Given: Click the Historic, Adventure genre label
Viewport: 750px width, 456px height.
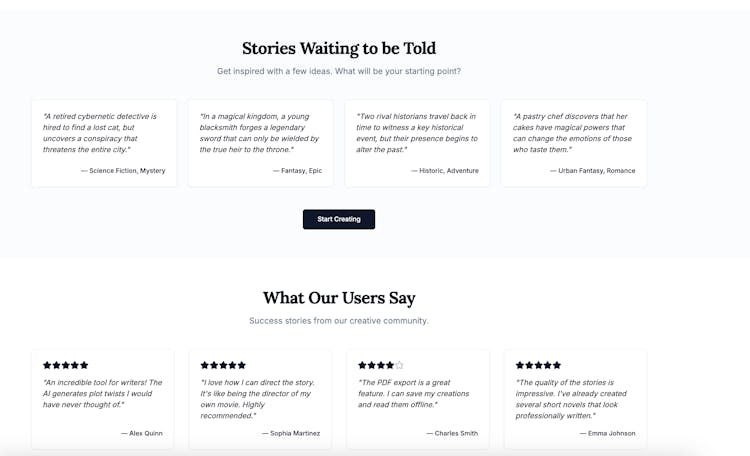Looking at the screenshot, I should click(445, 171).
